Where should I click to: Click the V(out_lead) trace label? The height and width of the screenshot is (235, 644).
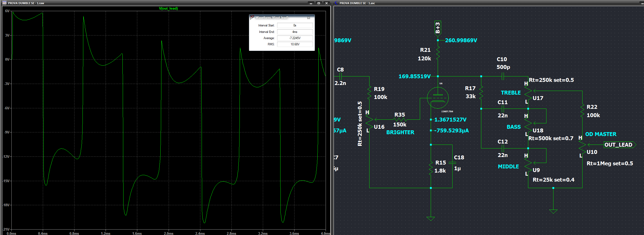168,9
